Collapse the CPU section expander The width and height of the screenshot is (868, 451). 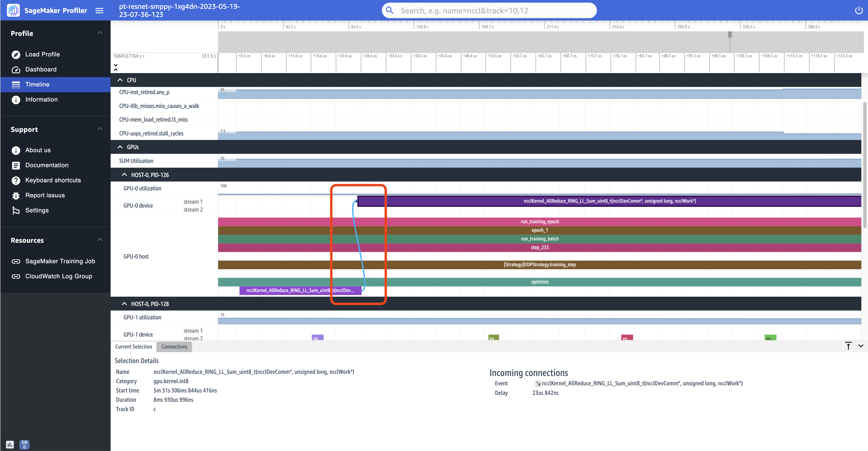click(120, 80)
